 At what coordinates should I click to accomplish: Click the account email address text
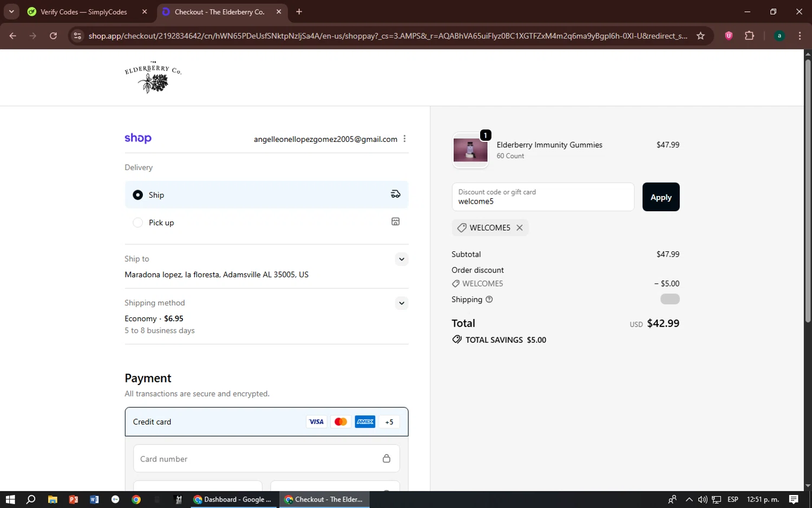tap(325, 139)
